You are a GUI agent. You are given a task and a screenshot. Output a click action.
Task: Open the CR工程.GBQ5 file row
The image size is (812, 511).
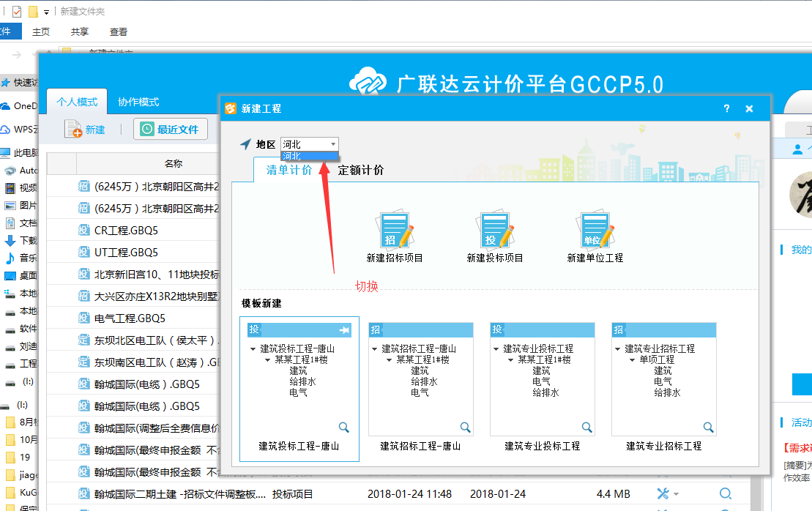133,231
